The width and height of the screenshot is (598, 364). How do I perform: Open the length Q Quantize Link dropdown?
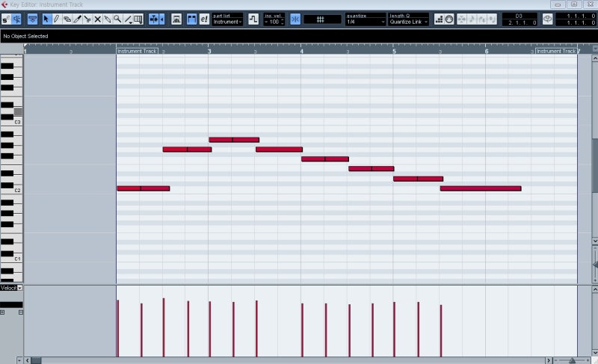pyautogui.click(x=408, y=22)
